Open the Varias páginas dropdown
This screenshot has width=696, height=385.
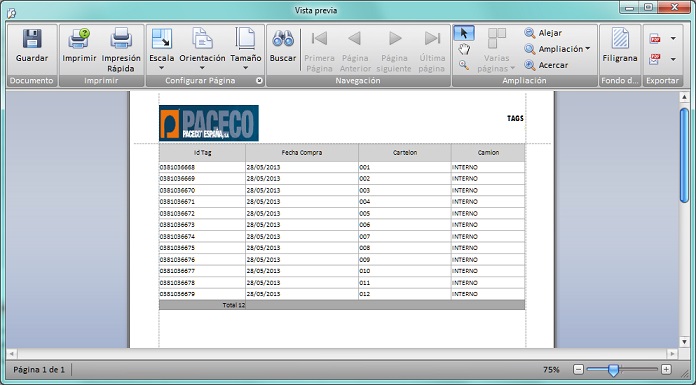[x=496, y=50]
